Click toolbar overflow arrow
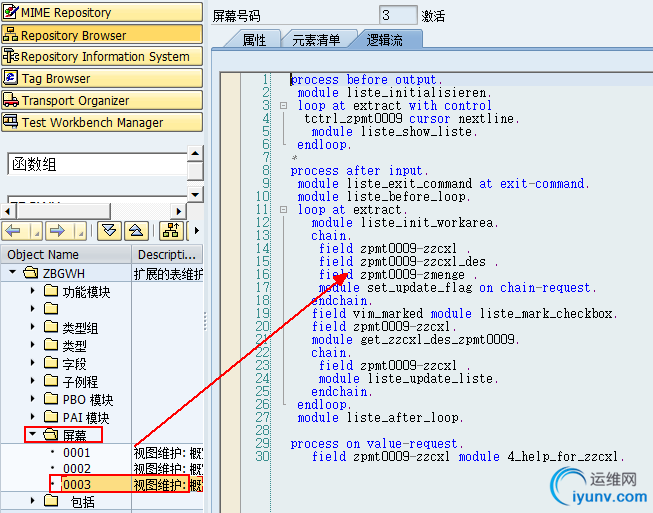The image size is (653, 513). point(197,231)
